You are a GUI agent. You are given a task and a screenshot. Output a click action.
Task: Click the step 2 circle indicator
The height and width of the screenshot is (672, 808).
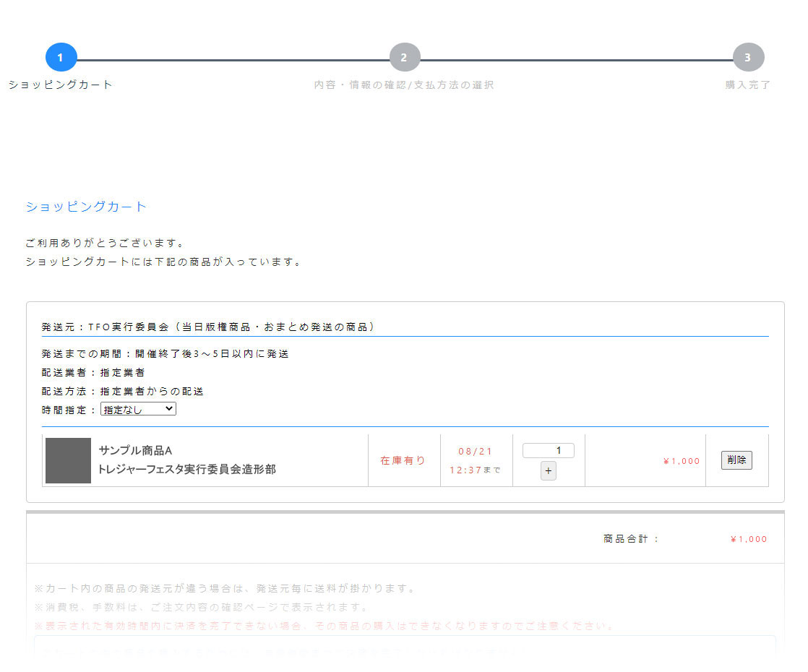(x=404, y=58)
